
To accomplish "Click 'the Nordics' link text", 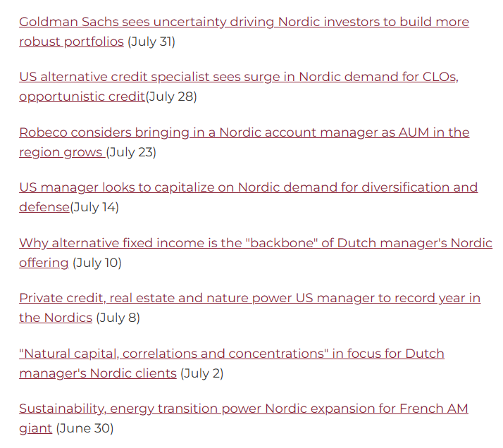I will (x=56, y=318).
